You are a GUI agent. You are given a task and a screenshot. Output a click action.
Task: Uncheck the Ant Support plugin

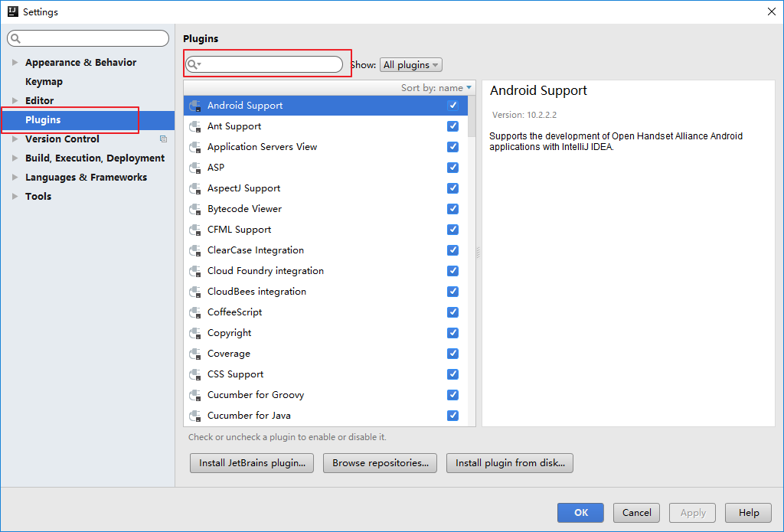pos(452,126)
